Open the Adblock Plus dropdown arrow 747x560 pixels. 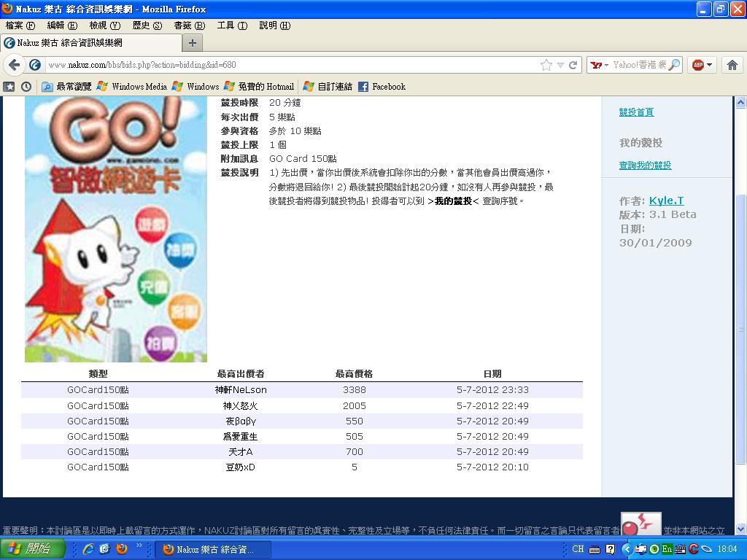(709, 65)
